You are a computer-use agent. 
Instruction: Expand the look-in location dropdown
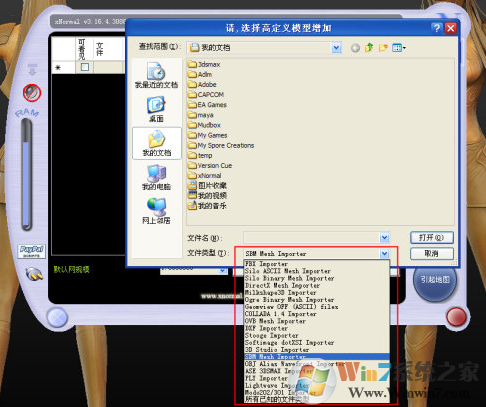336,48
